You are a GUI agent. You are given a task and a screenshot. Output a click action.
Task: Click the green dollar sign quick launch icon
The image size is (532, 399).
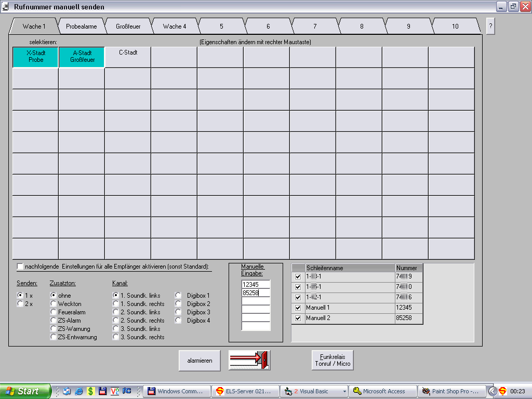click(90, 391)
